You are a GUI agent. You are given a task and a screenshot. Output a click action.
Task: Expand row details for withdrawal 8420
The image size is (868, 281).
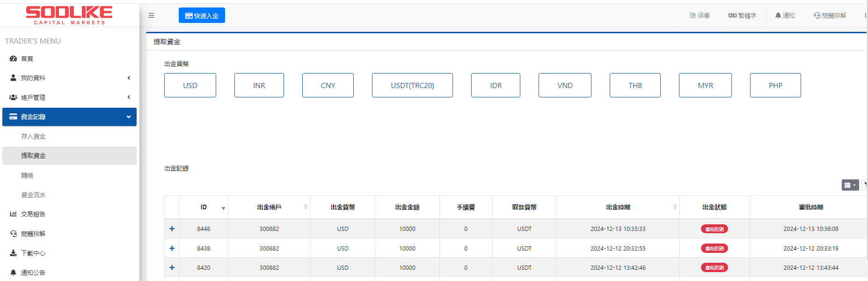(172, 267)
